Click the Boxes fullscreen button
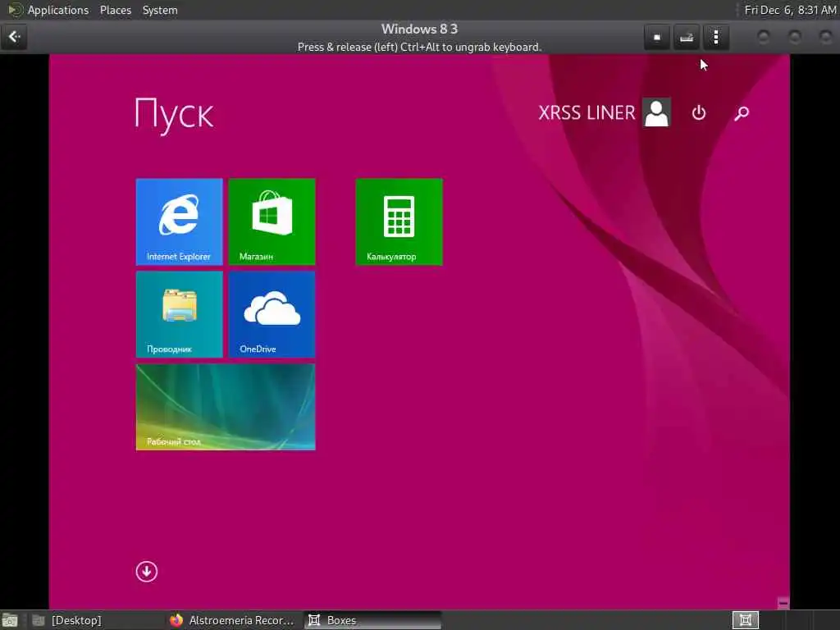840x630 pixels. pos(657,38)
